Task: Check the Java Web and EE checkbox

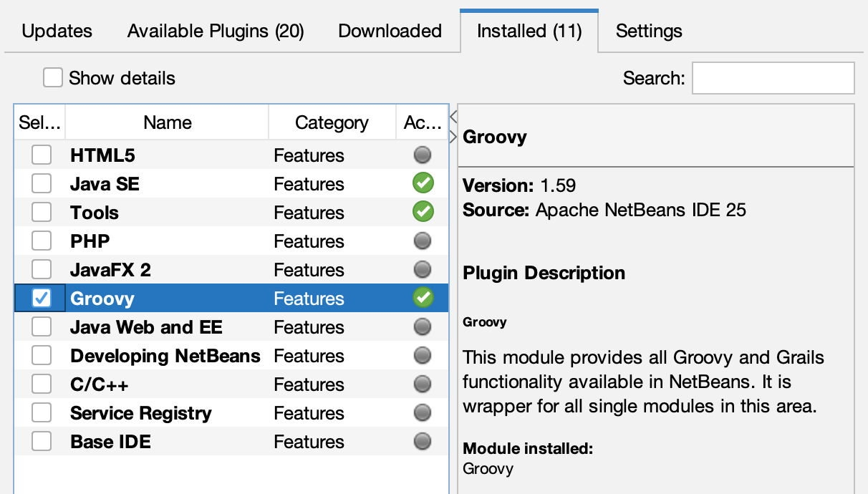Action: coord(42,327)
